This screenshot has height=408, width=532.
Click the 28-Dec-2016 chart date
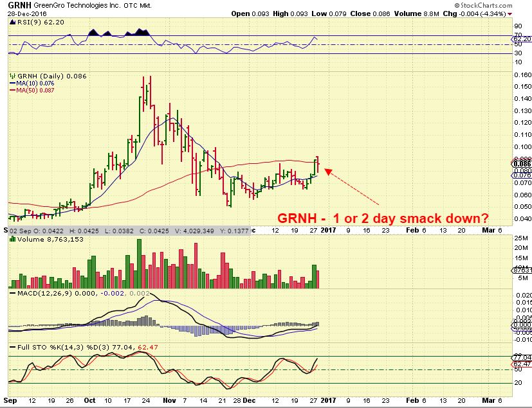[27, 14]
